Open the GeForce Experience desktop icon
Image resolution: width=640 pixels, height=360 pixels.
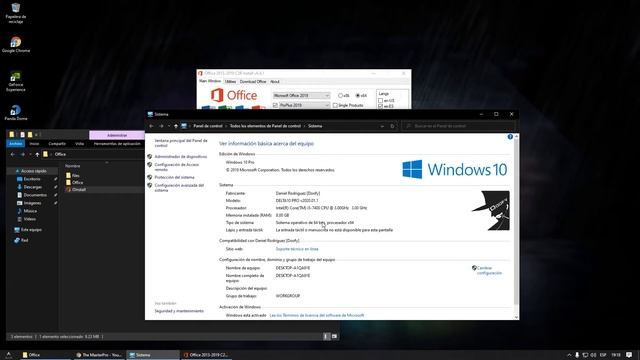tap(16, 81)
